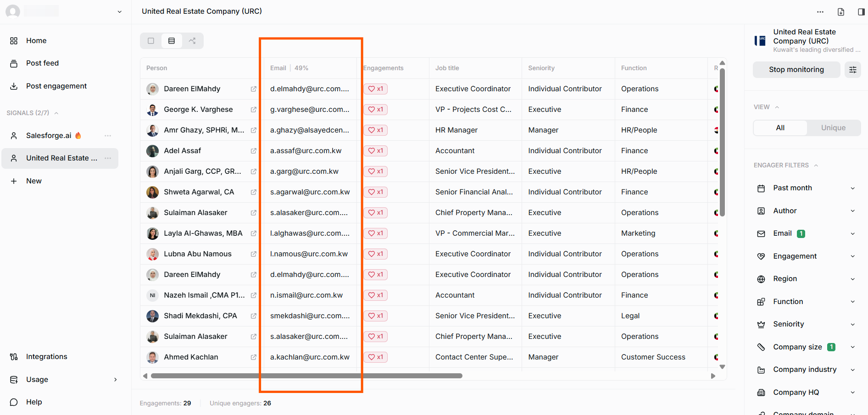This screenshot has width=868, height=415.
Task: Open Shadi Mekdashi profile link icon
Action: pos(253,316)
